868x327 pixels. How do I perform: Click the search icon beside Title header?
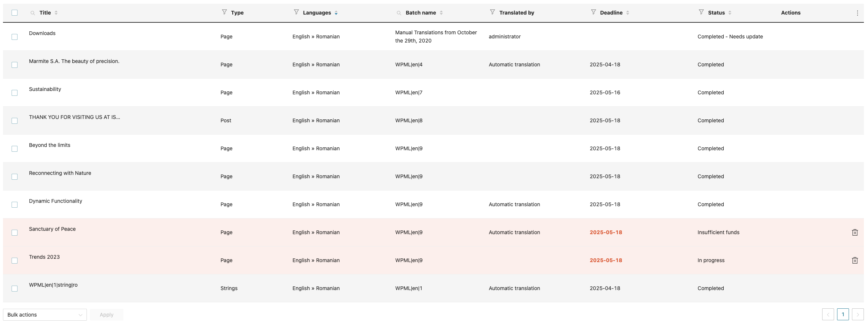[x=33, y=13]
